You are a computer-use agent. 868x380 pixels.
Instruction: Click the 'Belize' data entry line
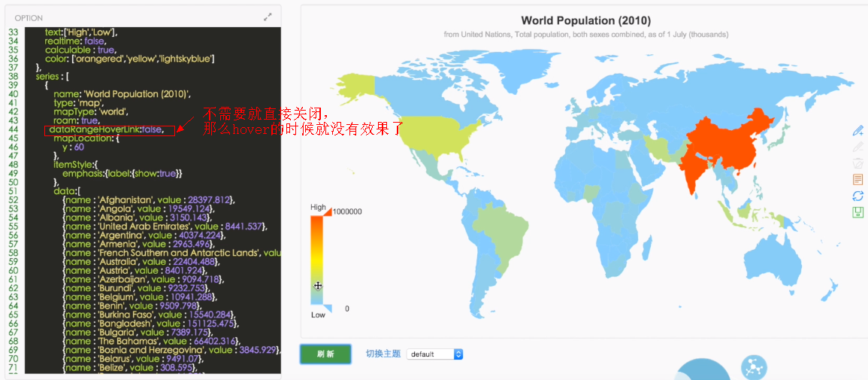[132, 368]
